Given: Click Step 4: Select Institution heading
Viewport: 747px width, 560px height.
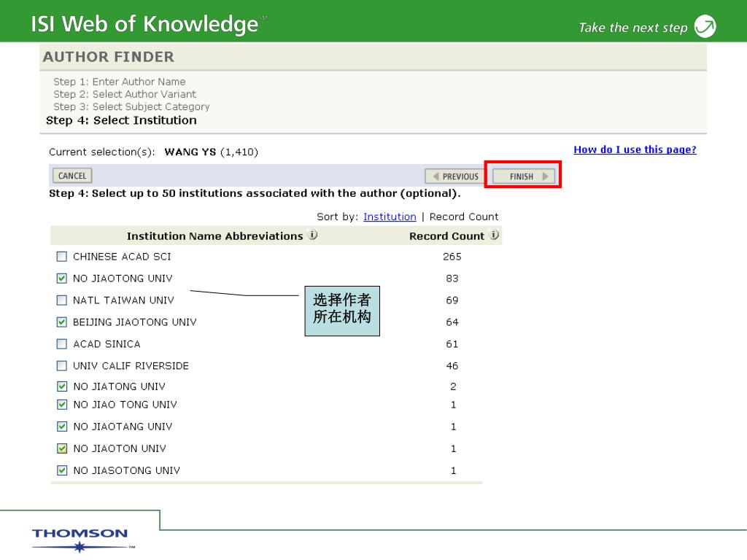Looking at the screenshot, I should [x=121, y=120].
